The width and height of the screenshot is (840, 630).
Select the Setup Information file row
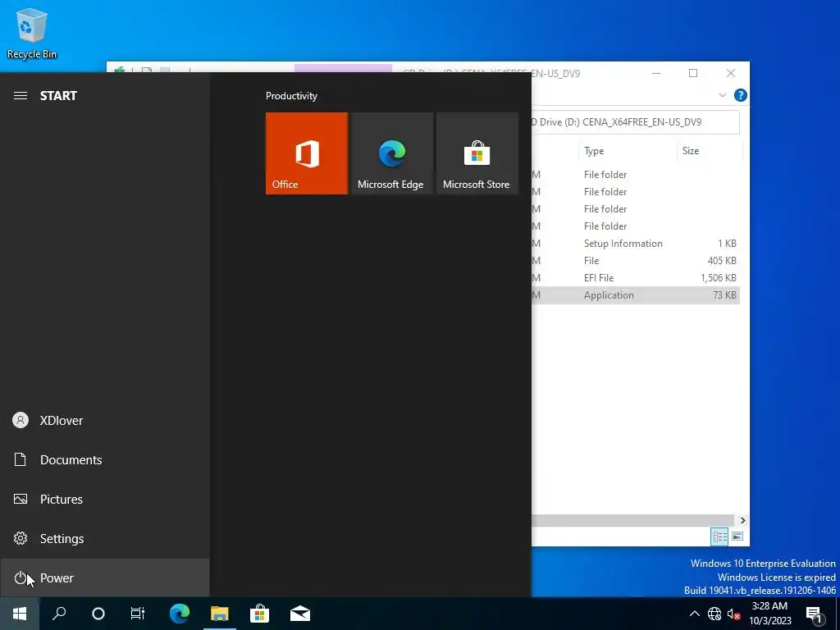[636, 243]
